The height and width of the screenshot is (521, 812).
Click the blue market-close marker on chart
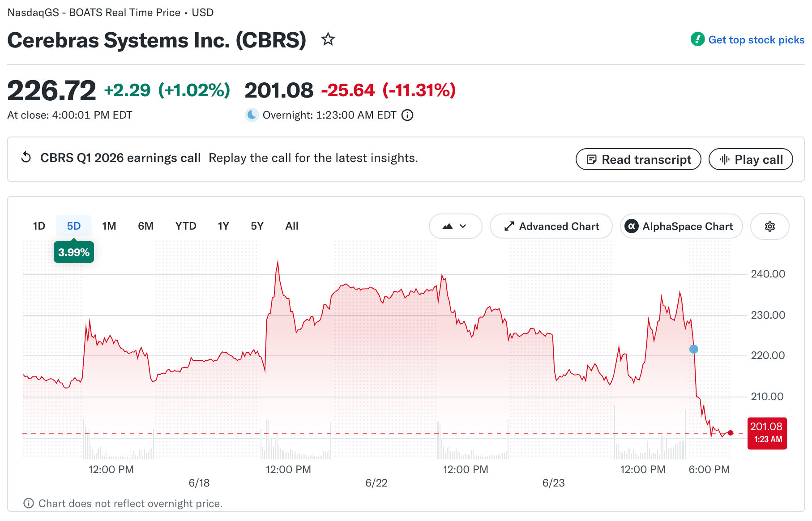click(693, 349)
